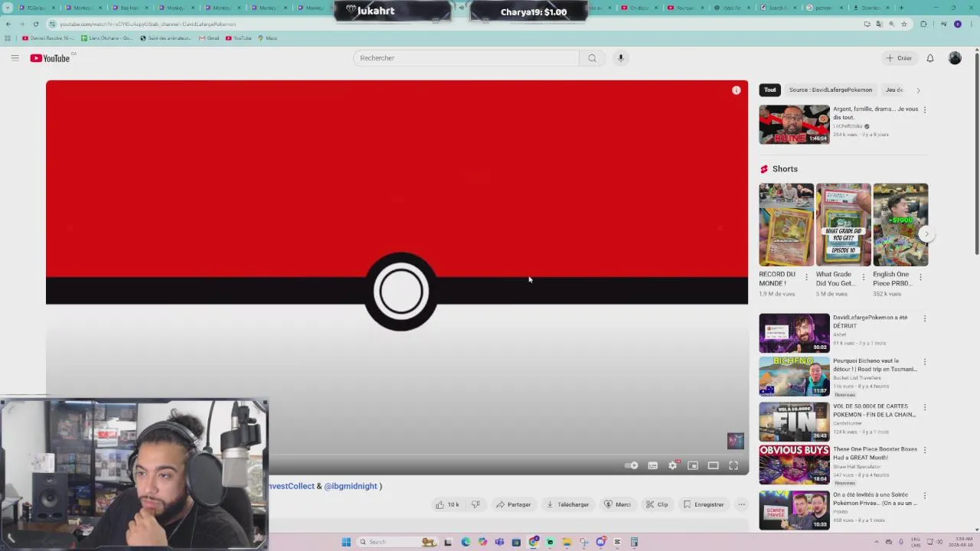Viewport: 980px width, 551px height.
Task: Open the RECORD DU MONDE short thumbnail
Action: 786,224
